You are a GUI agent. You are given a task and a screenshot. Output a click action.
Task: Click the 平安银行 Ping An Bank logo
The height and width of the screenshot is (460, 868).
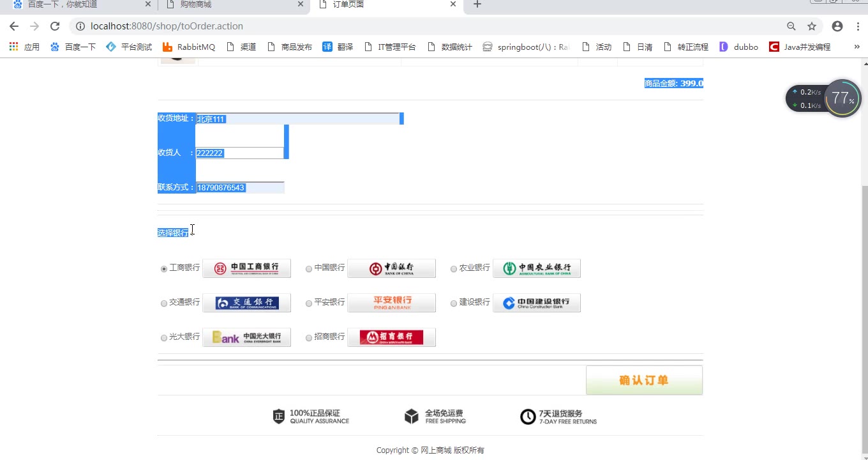coord(391,303)
